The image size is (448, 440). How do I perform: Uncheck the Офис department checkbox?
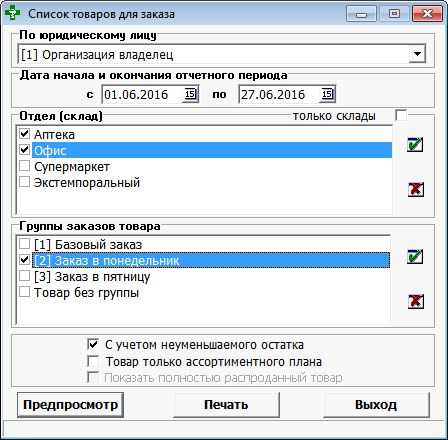(24, 150)
